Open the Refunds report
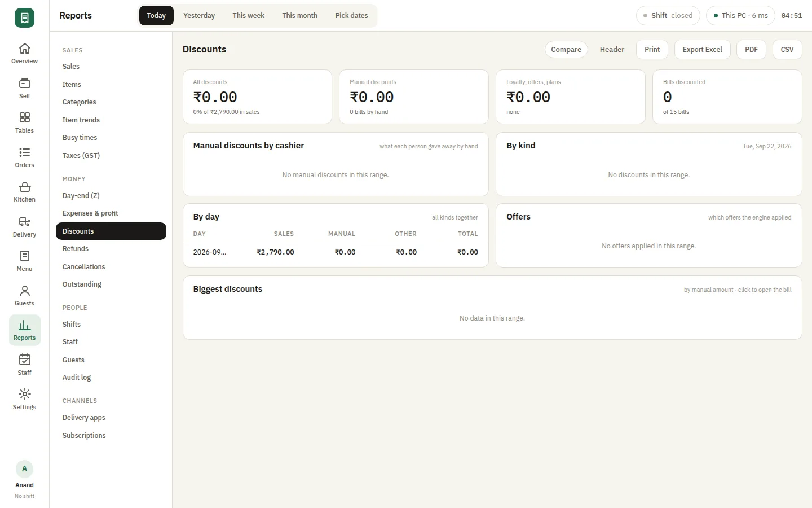This screenshot has width=812, height=508. (x=111, y=249)
